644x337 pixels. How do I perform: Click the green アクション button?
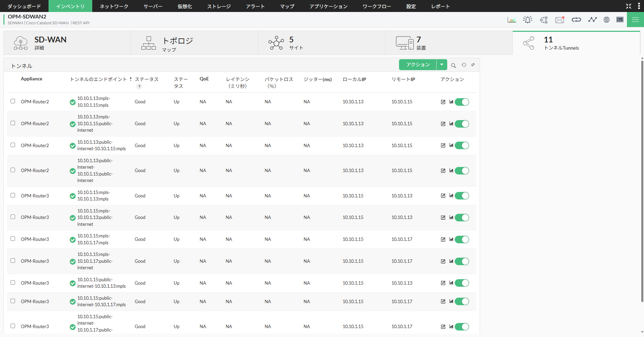pyautogui.click(x=418, y=65)
